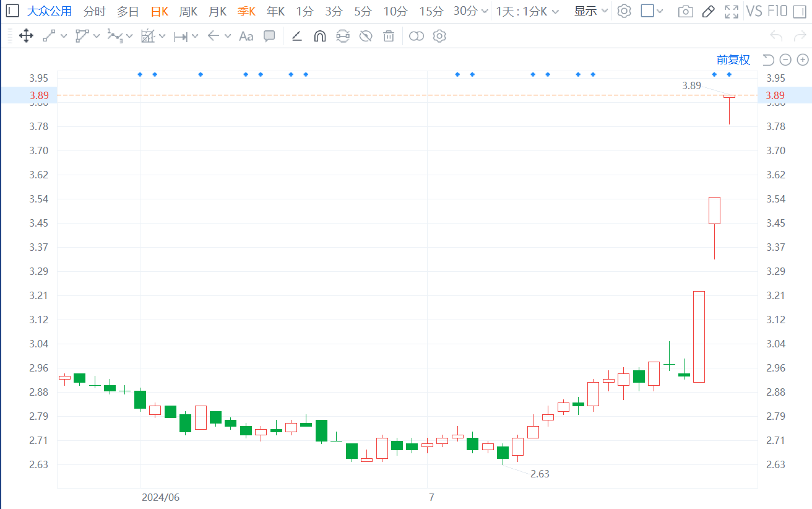Viewport: 812px width, 509px height.
Task: Select the range measurement tool
Action: pyautogui.click(x=181, y=37)
